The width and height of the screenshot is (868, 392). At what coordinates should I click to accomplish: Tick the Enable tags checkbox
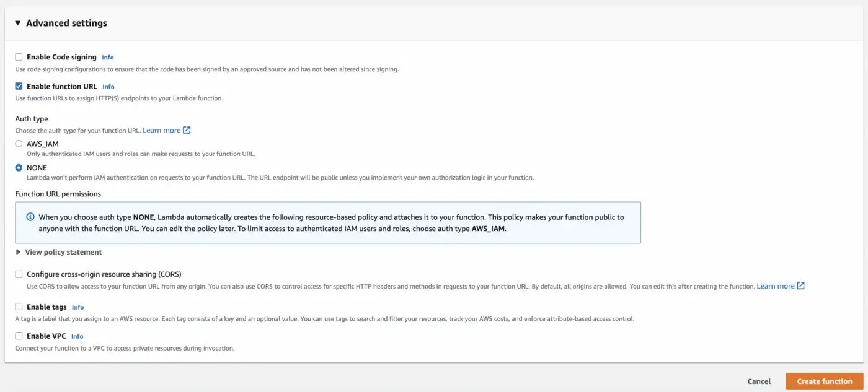(x=19, y=307)
